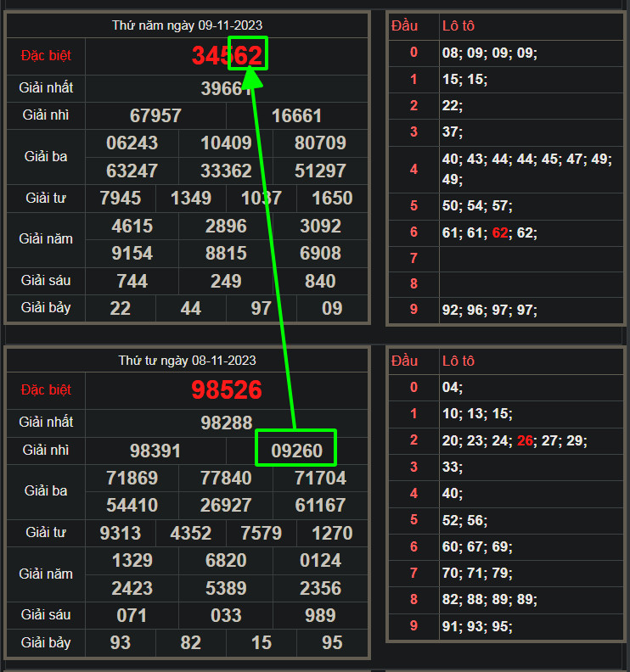Click the lô tô row starting with 20; 23; 24
The height and width of the screenshot is (672, 630).
(x=515, y=440)
